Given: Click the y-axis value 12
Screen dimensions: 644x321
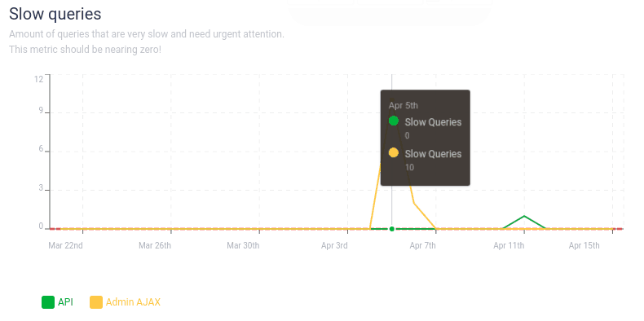Looking at the screenshot, I should pos(38,79).
